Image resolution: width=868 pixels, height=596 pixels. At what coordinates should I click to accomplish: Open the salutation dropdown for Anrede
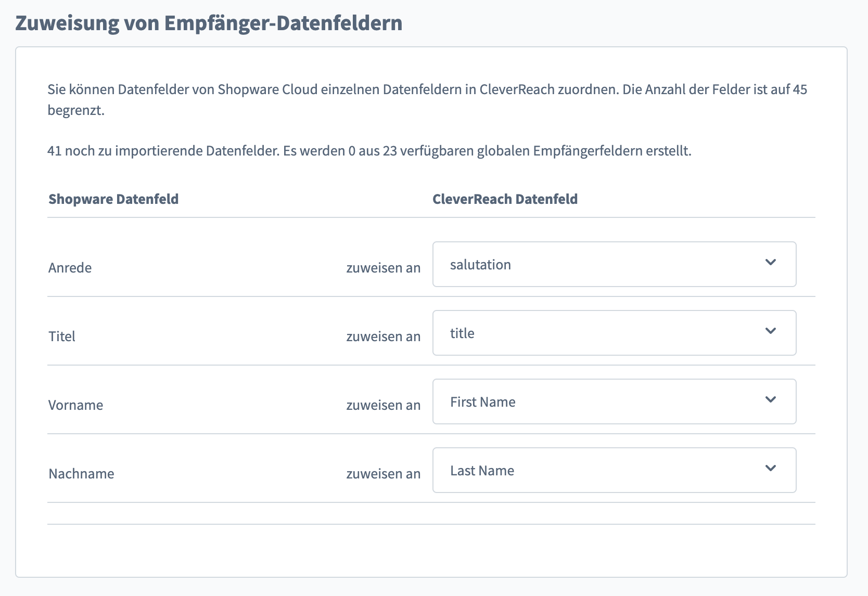pyautogui.click(x=614, y=264)
